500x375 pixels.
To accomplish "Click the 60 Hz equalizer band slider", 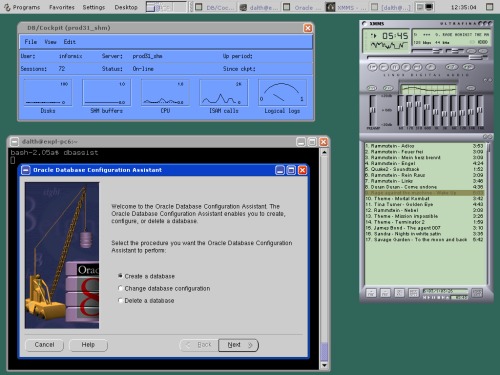I will point(400,111).
